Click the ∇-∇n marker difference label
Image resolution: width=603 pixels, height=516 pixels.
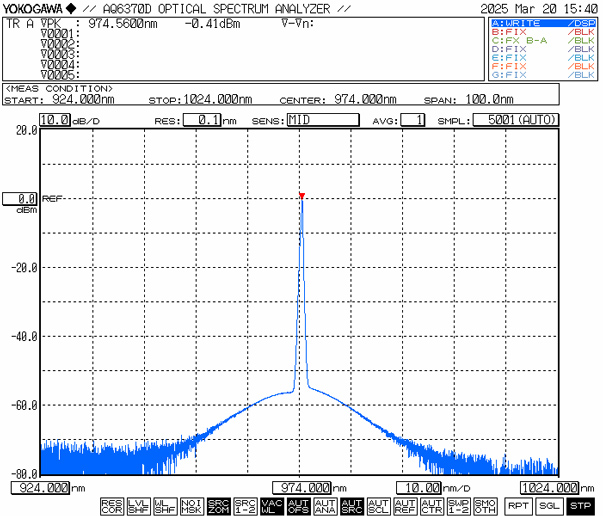coord(298,24)
